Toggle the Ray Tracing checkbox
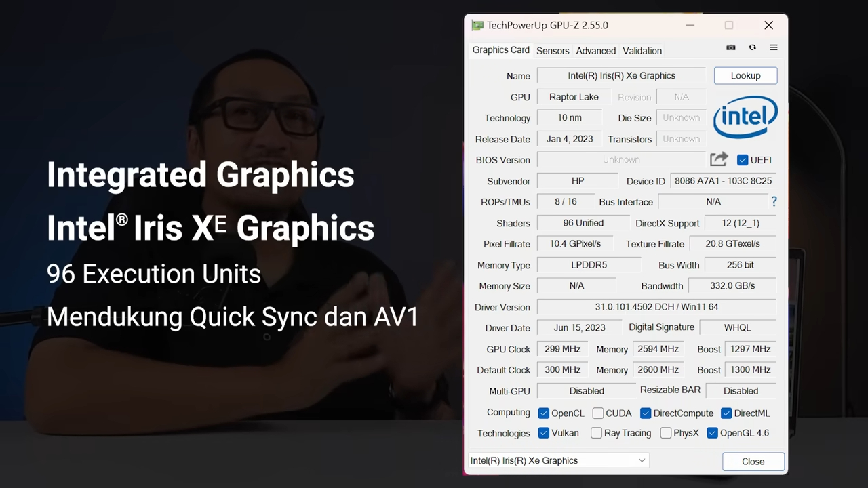Image resolution: width=868 pixels, height=488 pixels. [596, 433]
